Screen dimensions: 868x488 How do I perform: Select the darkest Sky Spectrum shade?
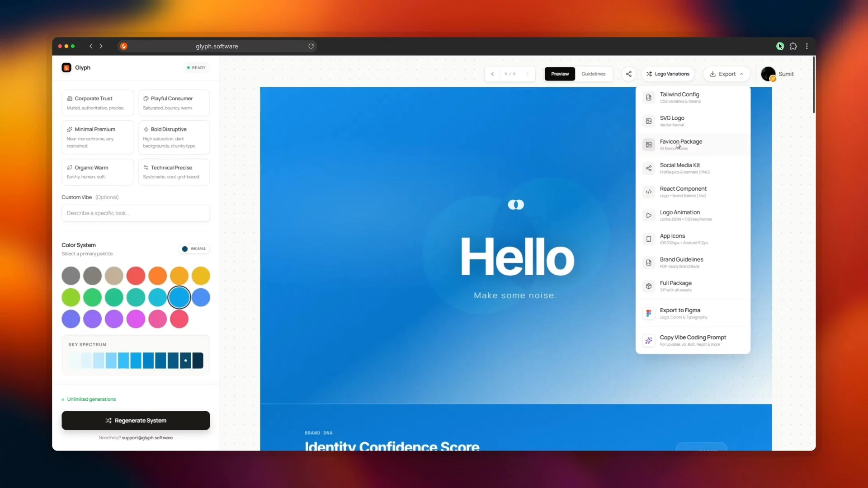(198, 361)
